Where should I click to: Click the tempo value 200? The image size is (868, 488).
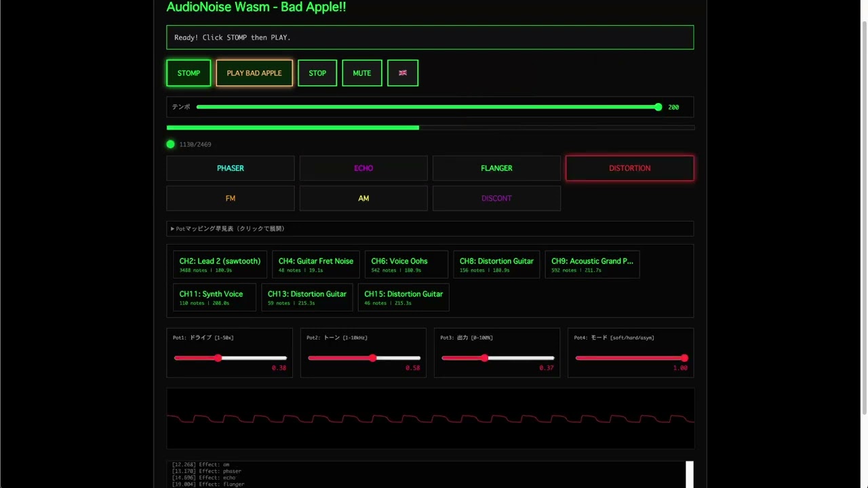pyautogui.click(x=673, y=107)
